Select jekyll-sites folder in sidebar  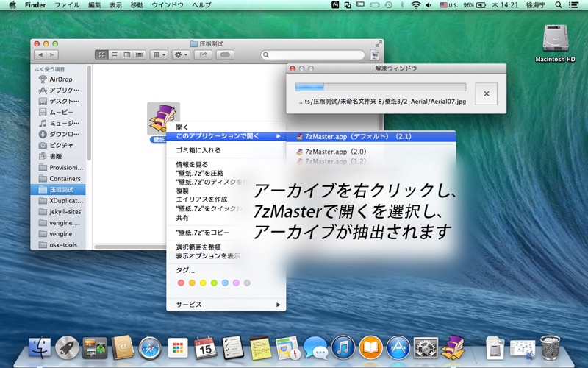click(58, 211)
